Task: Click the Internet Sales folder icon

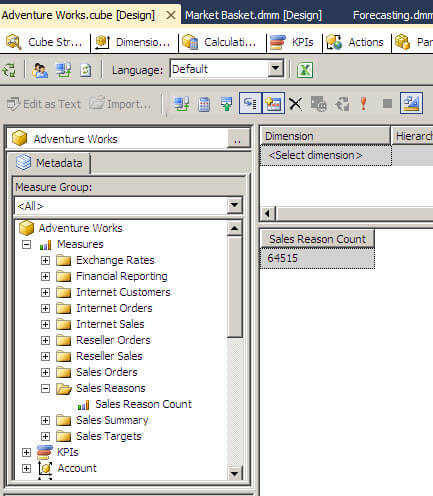Action: [63, 324]
